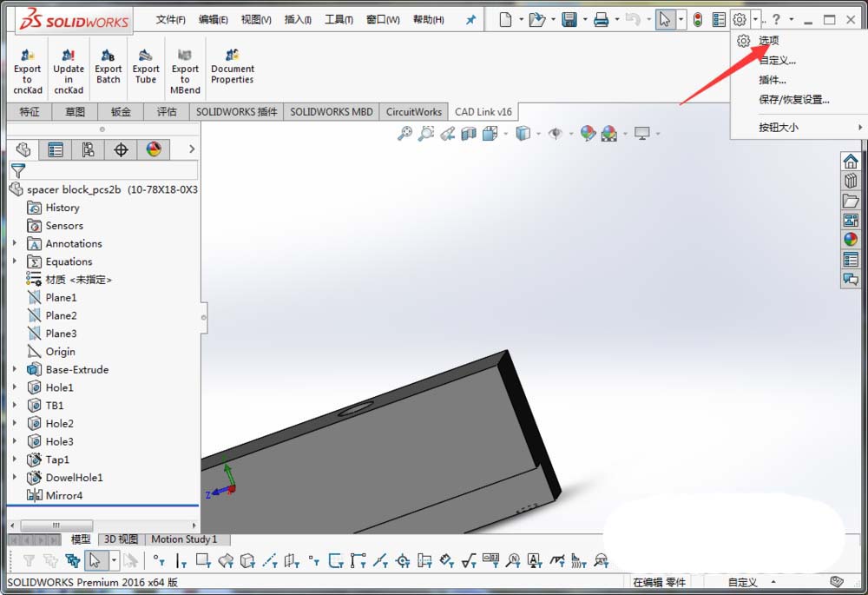
Task: Click Zoom to Fit magnifier icon
Action: click(404, 133)
